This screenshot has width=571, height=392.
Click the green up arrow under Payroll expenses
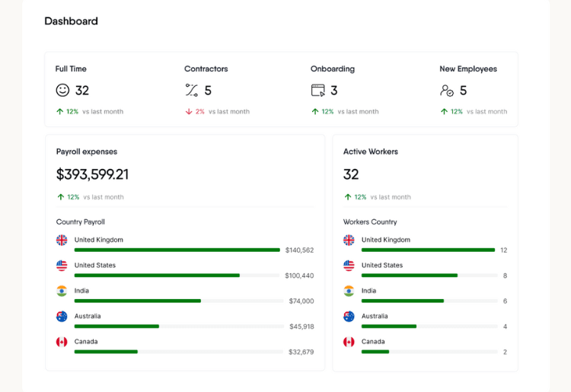pos(61,197)
